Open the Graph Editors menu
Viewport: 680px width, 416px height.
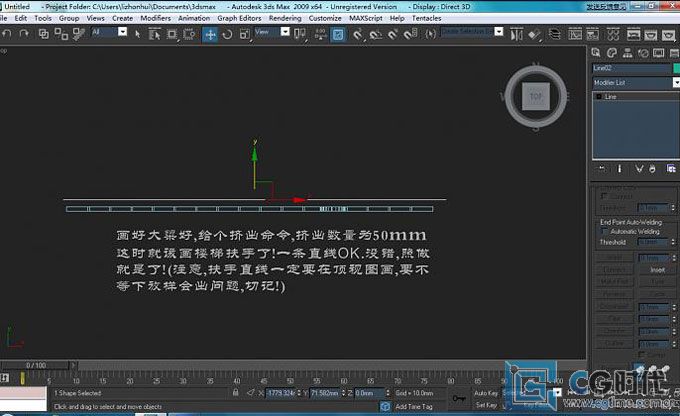239,18
